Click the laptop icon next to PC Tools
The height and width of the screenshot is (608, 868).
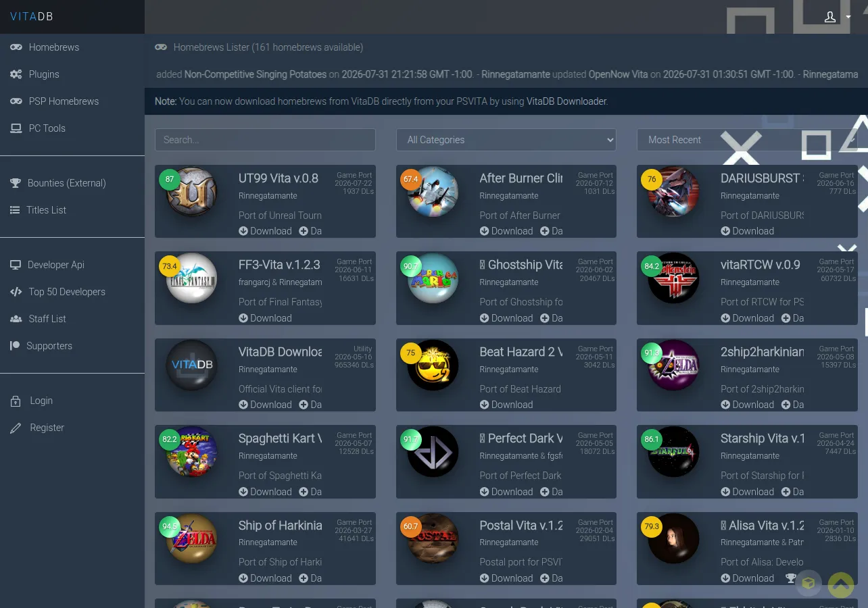tap(16, 128)
